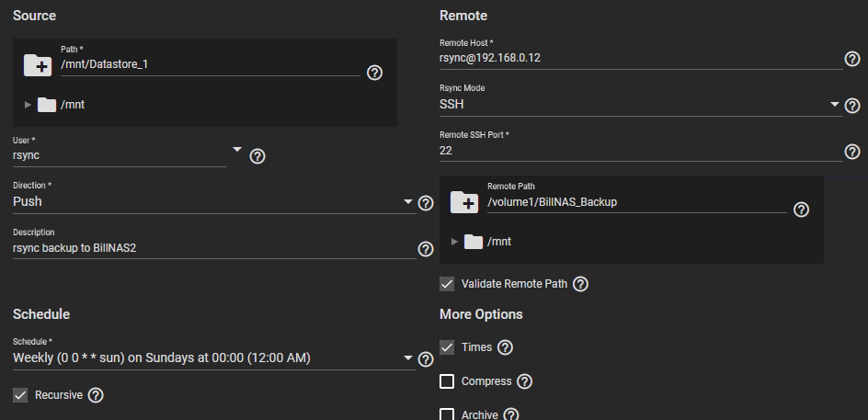Click the 'More Options' heading

coord(481,314)
